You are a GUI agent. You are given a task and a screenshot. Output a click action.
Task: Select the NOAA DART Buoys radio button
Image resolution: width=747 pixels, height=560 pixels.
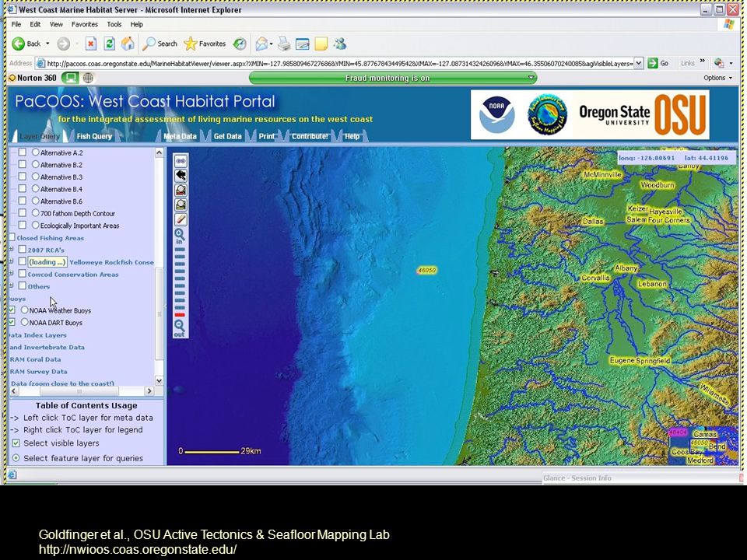pyautogui.click(x=24, y=322)
